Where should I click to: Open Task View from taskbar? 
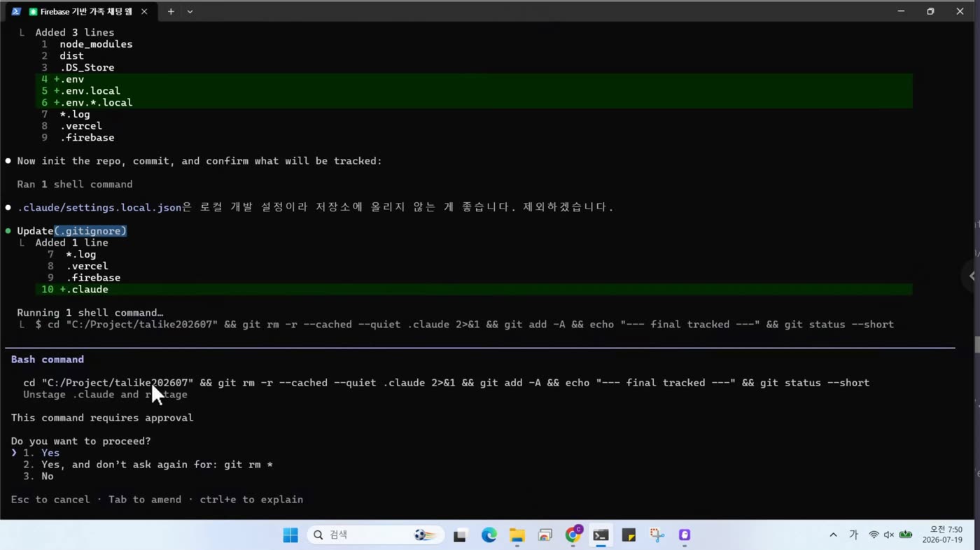(460, 535)
